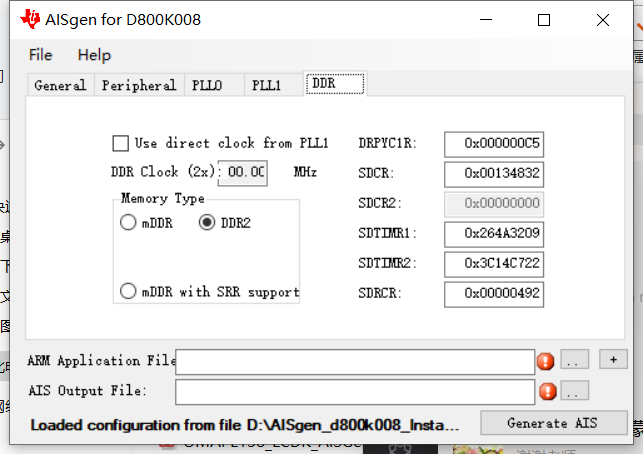This screenshot has height=454, width=643.
Task: Browse for the ARM Application File
Action: (574, 359)
